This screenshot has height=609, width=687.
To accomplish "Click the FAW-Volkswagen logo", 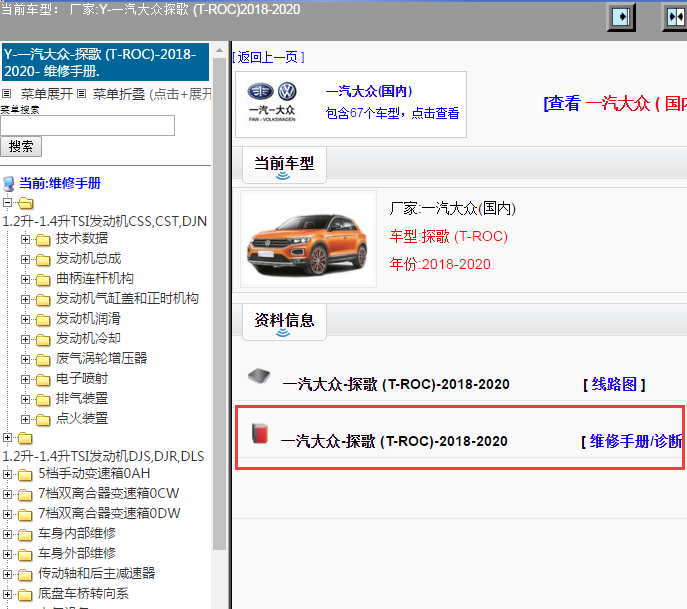I will click(272, 102).
